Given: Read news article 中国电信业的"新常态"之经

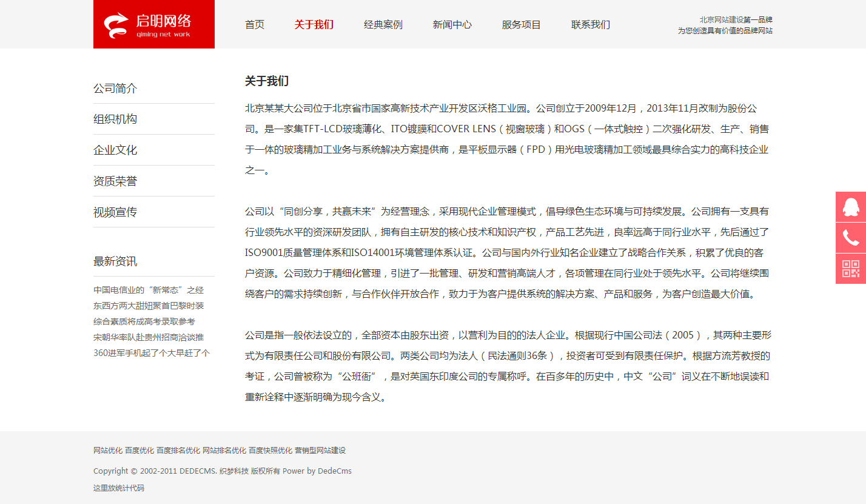Looking at the screenshot, I should (149, 291).
